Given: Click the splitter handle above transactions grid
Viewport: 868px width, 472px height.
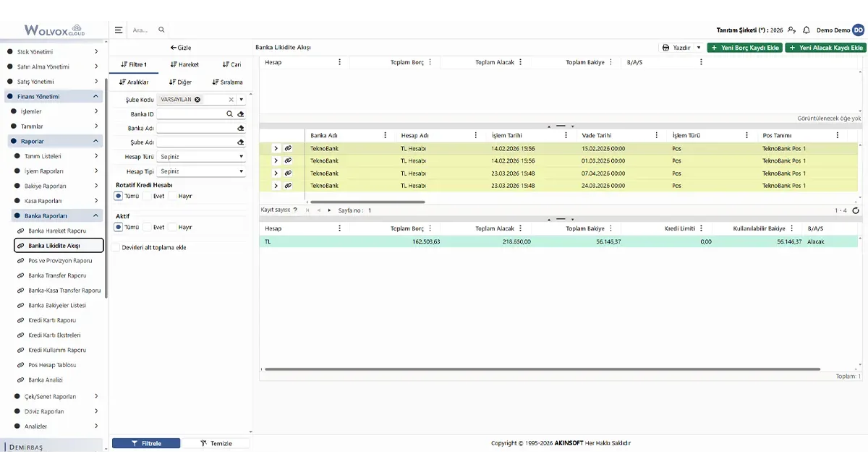Looking at the screenshot, I should pyautogui.click(x=561, y=126).
